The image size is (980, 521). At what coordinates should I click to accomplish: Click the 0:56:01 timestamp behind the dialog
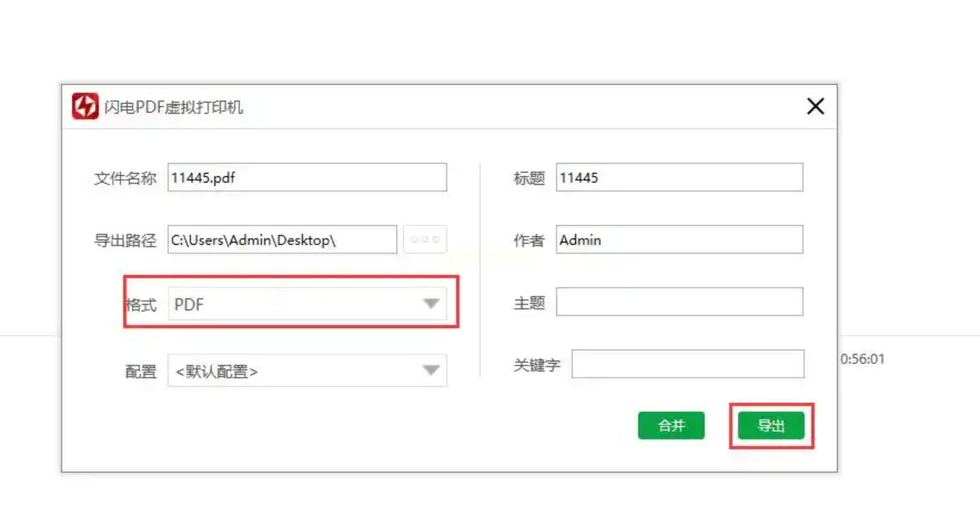pyautogui.click(x=862, y=359)
